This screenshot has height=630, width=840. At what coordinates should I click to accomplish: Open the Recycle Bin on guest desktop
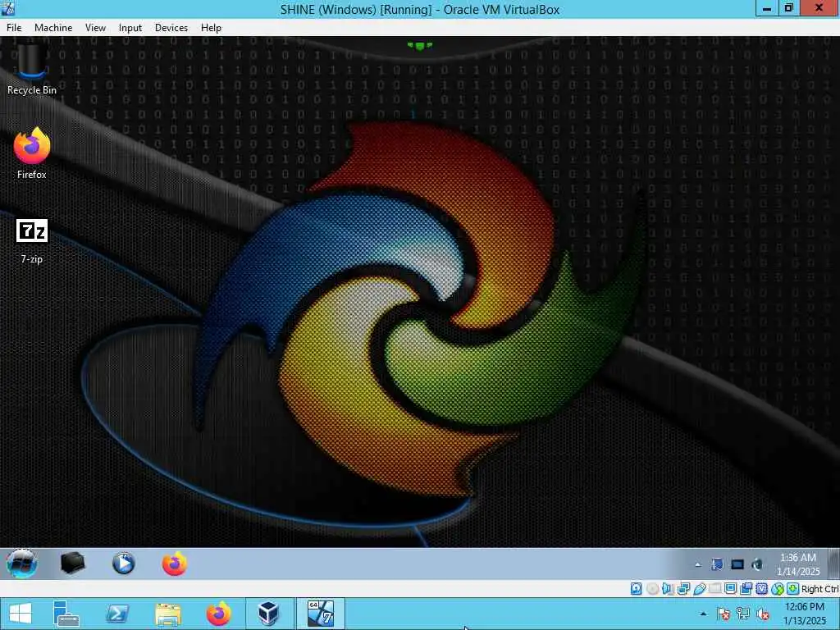pos(31,70)
